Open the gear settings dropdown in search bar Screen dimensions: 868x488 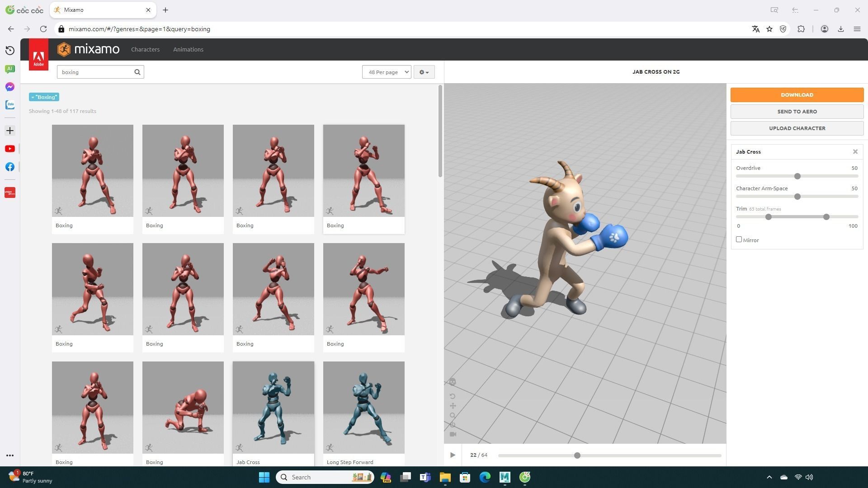click(424, 72)
